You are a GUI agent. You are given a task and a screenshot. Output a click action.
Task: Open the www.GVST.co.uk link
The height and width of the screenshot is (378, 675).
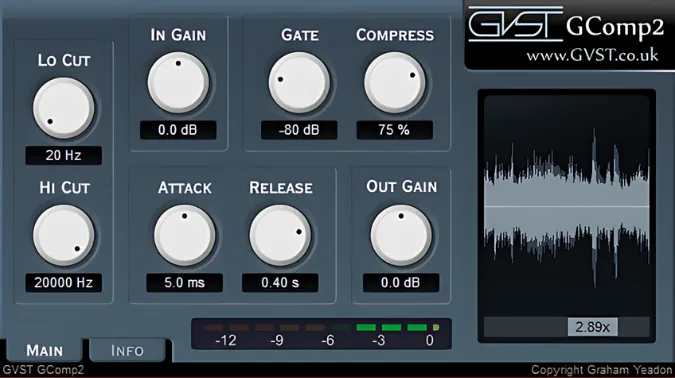[592, 55]
